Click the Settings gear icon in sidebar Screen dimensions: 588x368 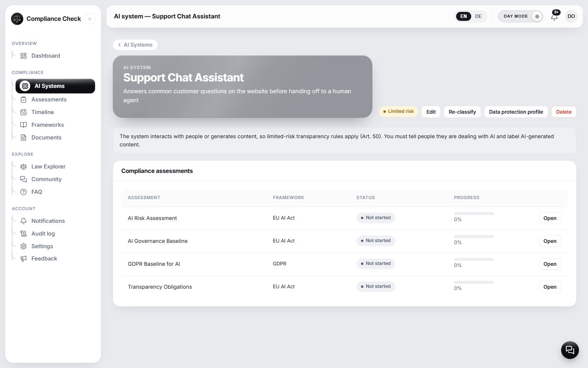(24, 246)
